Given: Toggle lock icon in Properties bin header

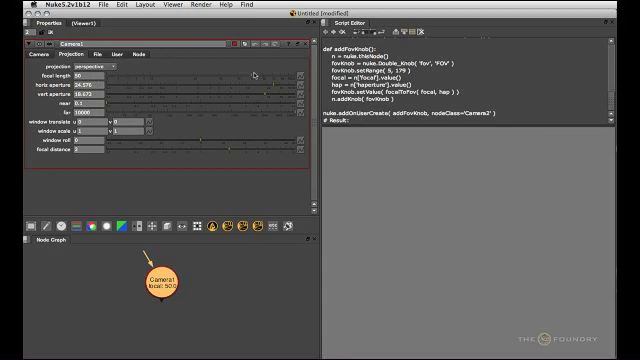Looking at the screenshot, I should [41, 32].
